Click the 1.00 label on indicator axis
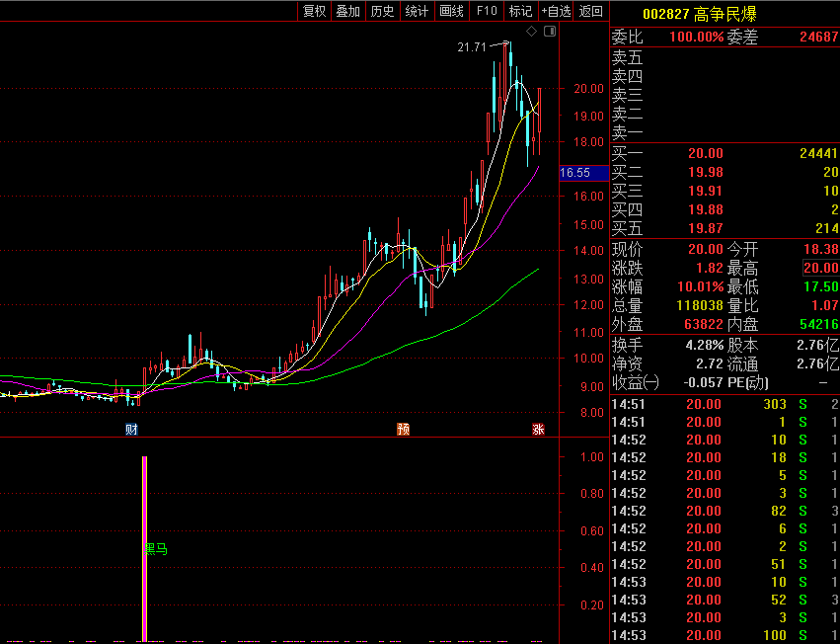The image size is (840, 644). (x=592, y=457)
